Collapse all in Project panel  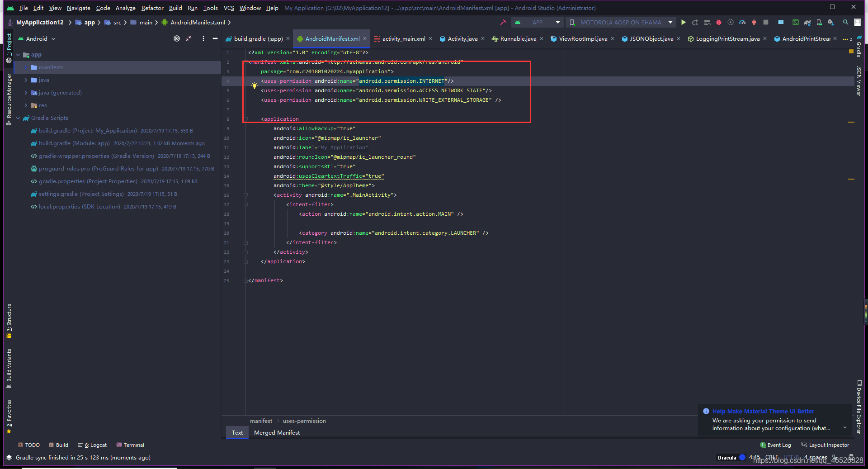(x=189, y=38)
